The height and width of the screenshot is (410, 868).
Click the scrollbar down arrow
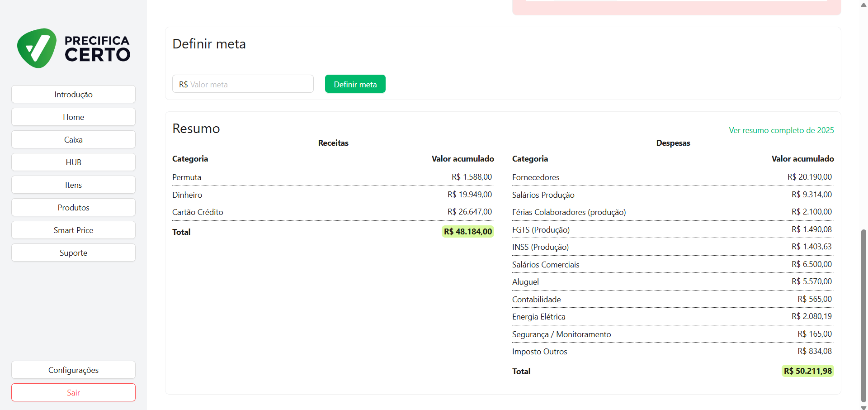pyautogui.click(x=863, y=407)
